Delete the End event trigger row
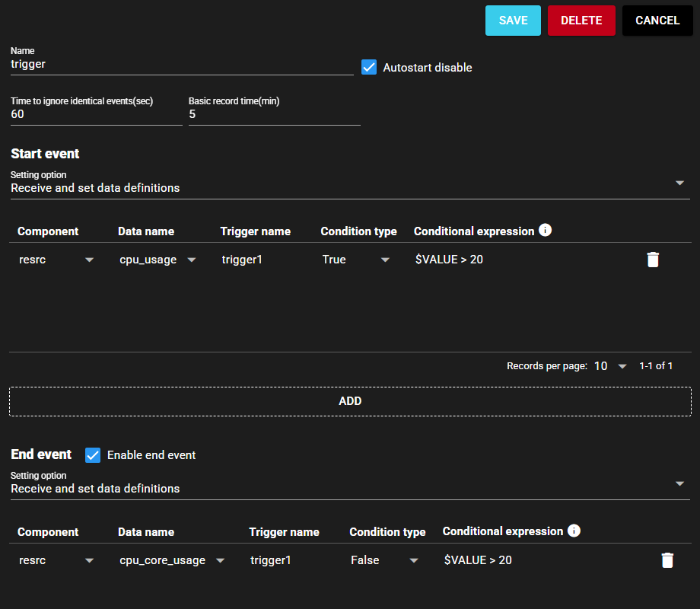This screenshot has height=609, width=700. pos(667,560)
